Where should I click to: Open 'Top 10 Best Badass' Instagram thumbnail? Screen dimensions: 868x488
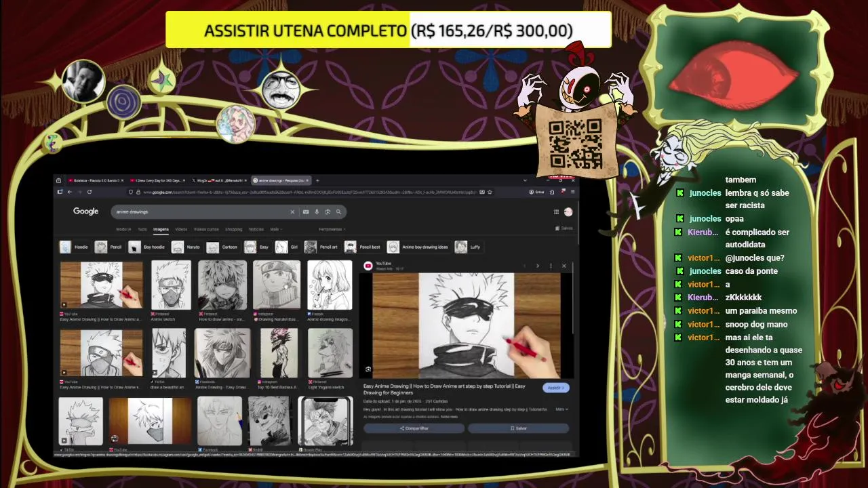(x=278, y=352)
